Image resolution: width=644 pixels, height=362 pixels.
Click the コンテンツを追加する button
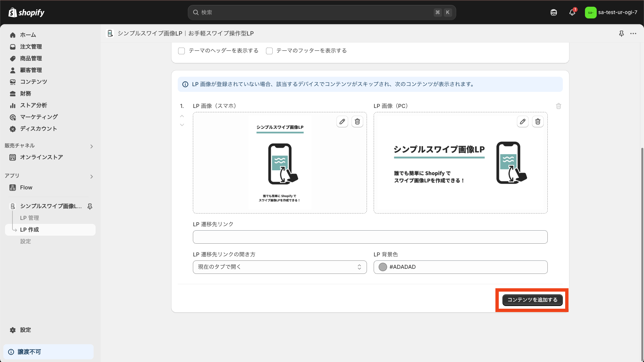tap(532, 300)
